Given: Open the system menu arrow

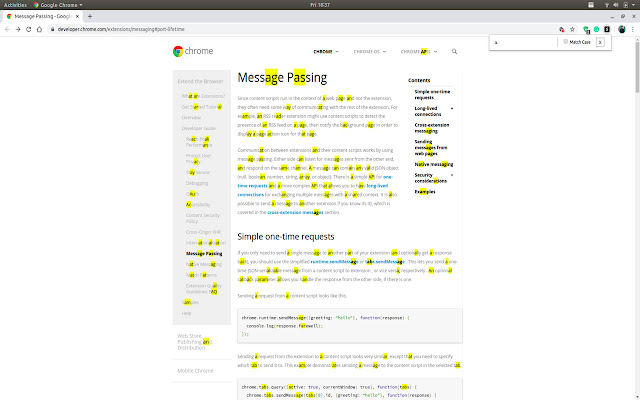Looking at the screenshot, I should click(633, 5).
